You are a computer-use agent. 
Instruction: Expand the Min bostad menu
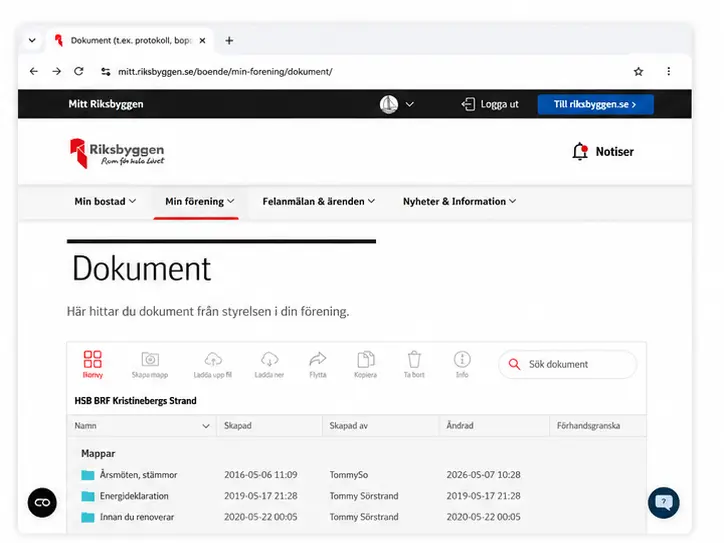tap(105, 201)
